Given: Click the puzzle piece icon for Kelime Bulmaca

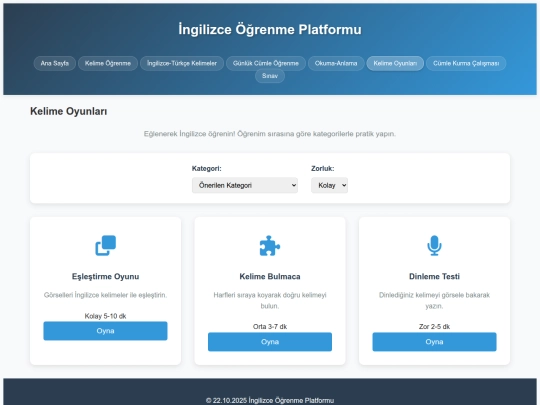Looking at the screenshot, I should (x=270, y=246).
